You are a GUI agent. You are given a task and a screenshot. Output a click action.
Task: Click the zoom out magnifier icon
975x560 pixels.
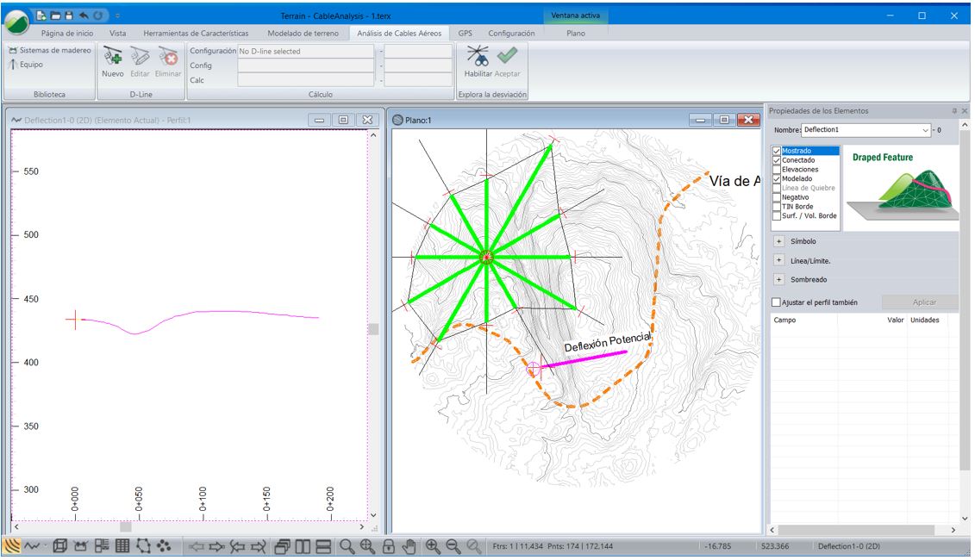(453, 545)
